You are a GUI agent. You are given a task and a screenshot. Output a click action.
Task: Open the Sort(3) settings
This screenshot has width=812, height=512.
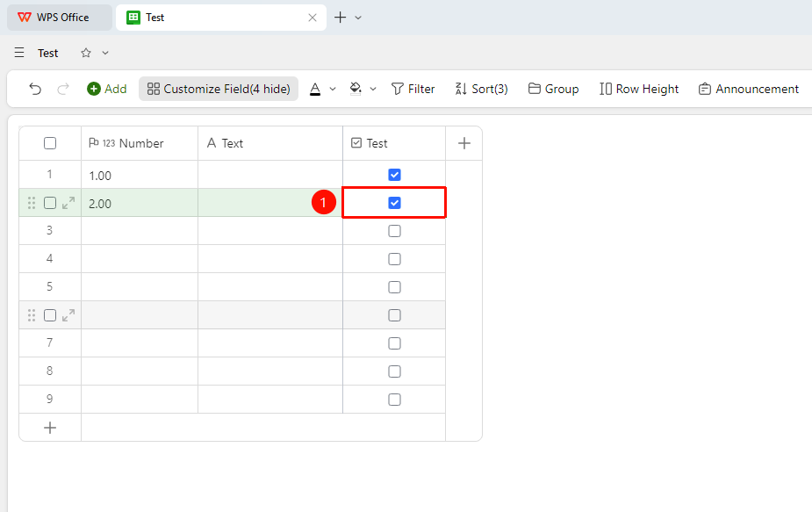click(481, 89)
